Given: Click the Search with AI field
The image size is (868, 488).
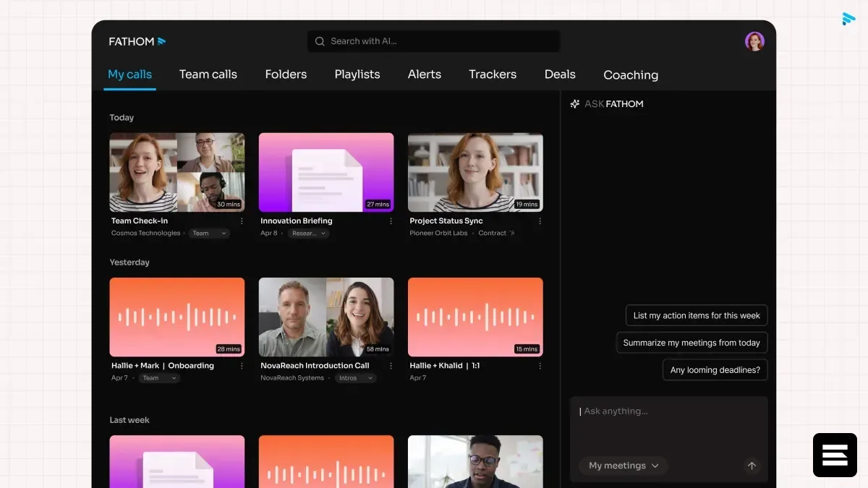Looking at the screenshot, I should tap(434, 41).
